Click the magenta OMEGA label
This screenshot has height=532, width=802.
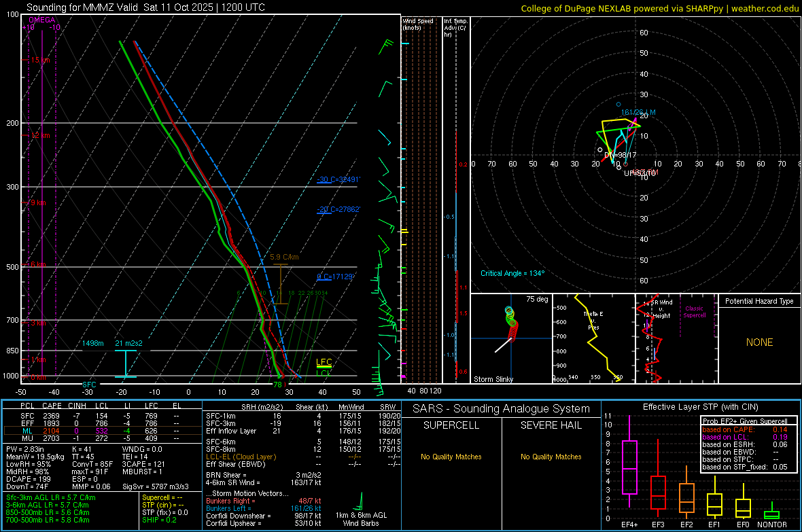click(42, 20)
